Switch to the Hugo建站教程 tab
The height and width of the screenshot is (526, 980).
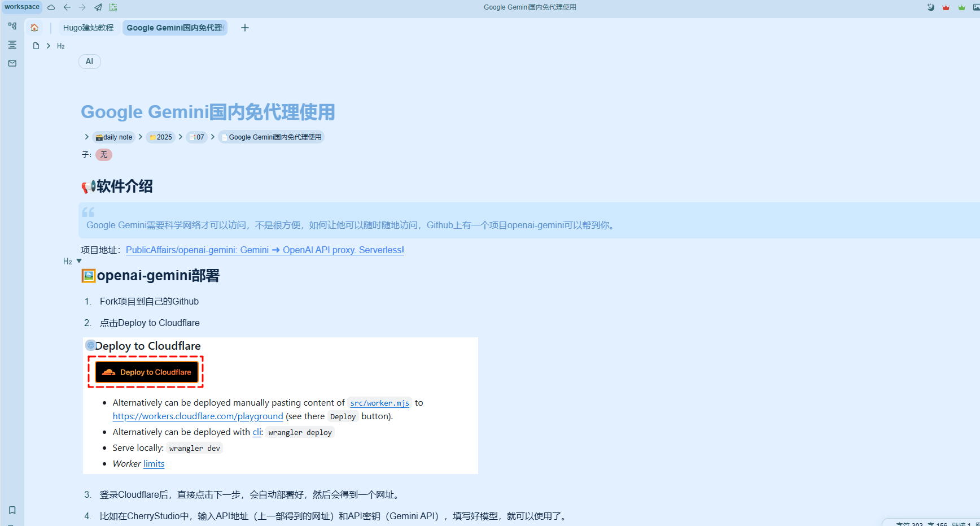click(x=88, y=28)
